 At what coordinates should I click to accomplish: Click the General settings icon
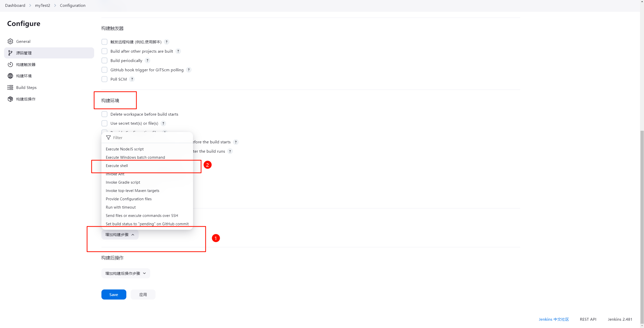tap(10, 41)
